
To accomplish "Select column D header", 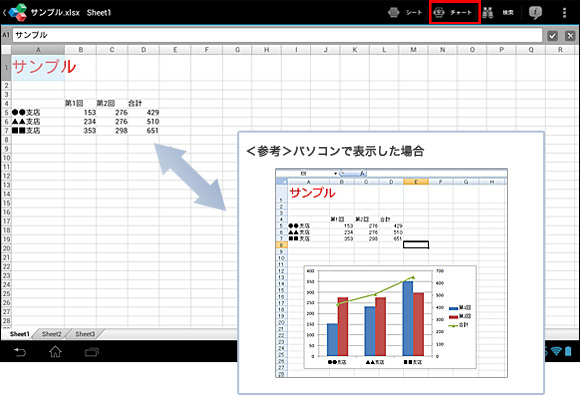I will (144, 50).
